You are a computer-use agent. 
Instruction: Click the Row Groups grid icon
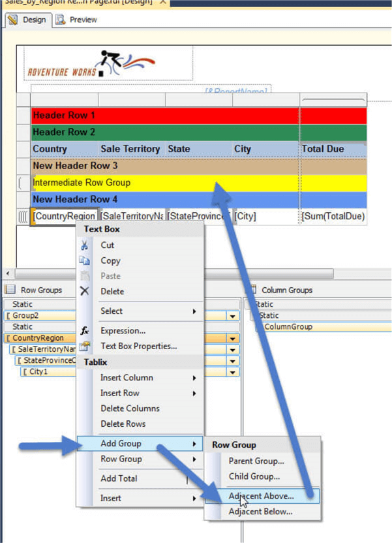click(10, 290)
